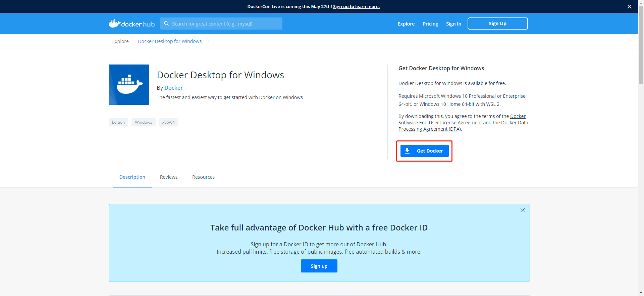
Task: Click the Sign Up header button
Action: pyautogui.click(x=497, y=24)
